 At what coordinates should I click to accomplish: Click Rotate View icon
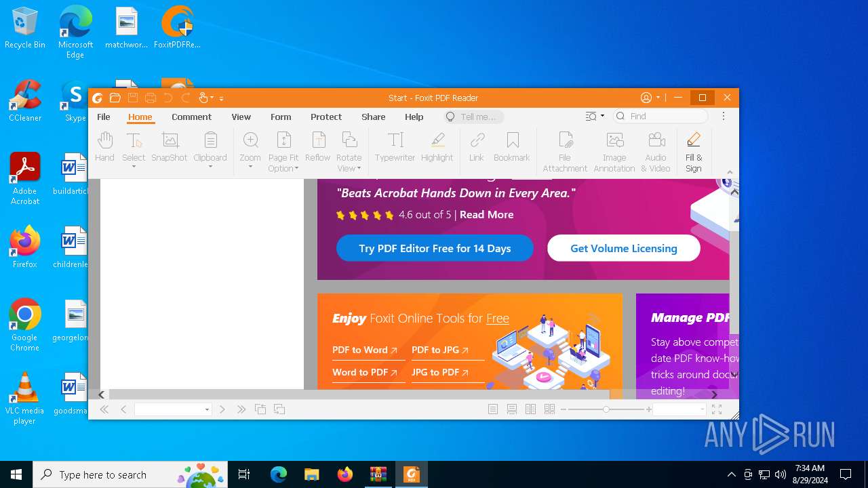349,141
